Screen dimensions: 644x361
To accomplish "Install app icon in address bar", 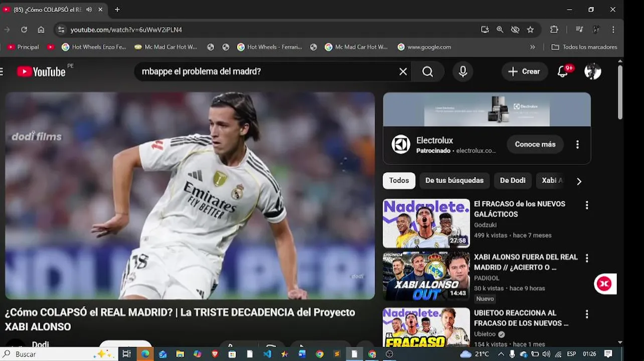I will (485, 30).
